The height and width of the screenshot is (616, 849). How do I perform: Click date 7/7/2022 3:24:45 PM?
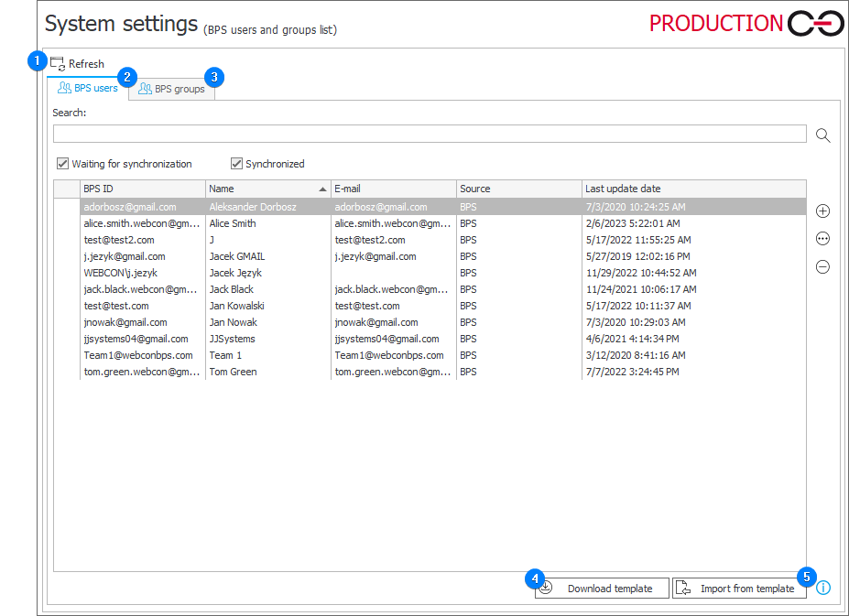pyautogui.click(x=632, y=372)
